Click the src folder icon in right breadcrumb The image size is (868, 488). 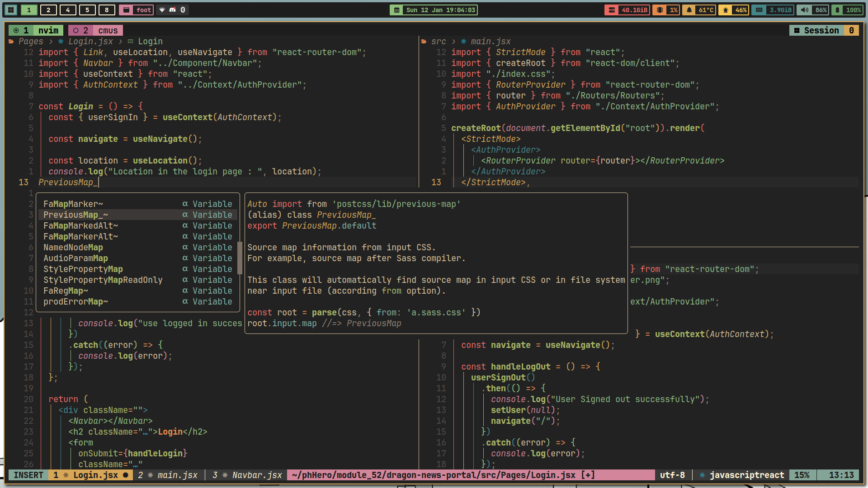click(x=424, y=42)
